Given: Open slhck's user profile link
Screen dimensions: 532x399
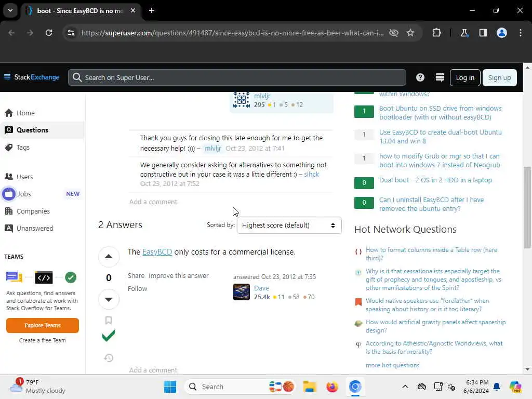Looking at the screenshot, I should pyautogui.click(x=312, y=175).
